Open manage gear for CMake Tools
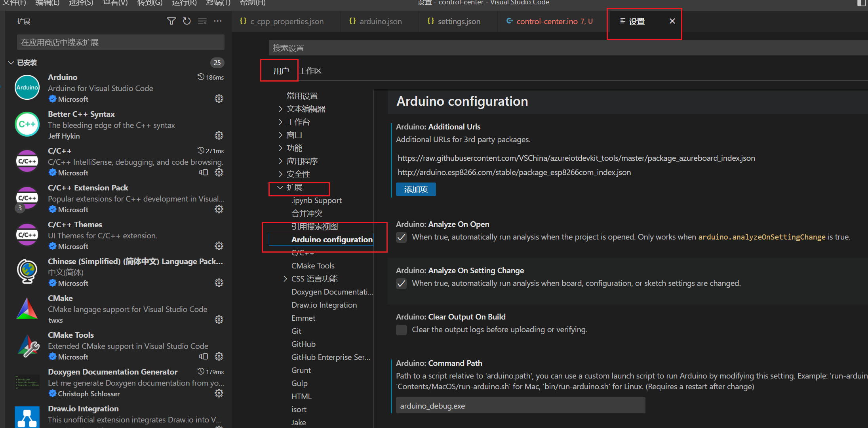868x428 pixels. pos(219,356)
